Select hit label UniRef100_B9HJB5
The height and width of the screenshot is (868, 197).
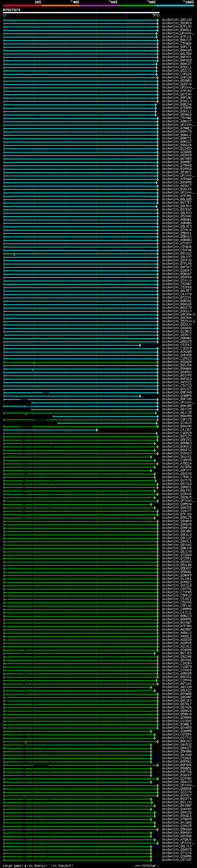(177, 406)
